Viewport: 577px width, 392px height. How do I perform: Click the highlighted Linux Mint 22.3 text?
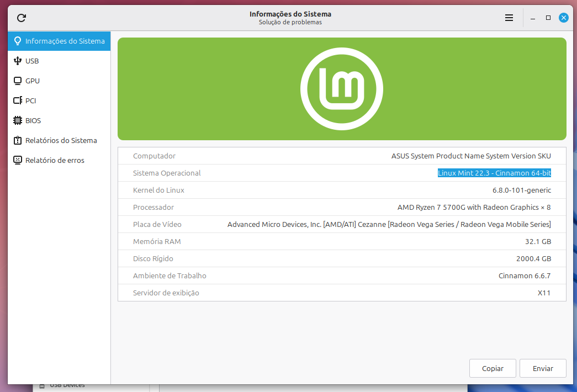coord(494,173)
